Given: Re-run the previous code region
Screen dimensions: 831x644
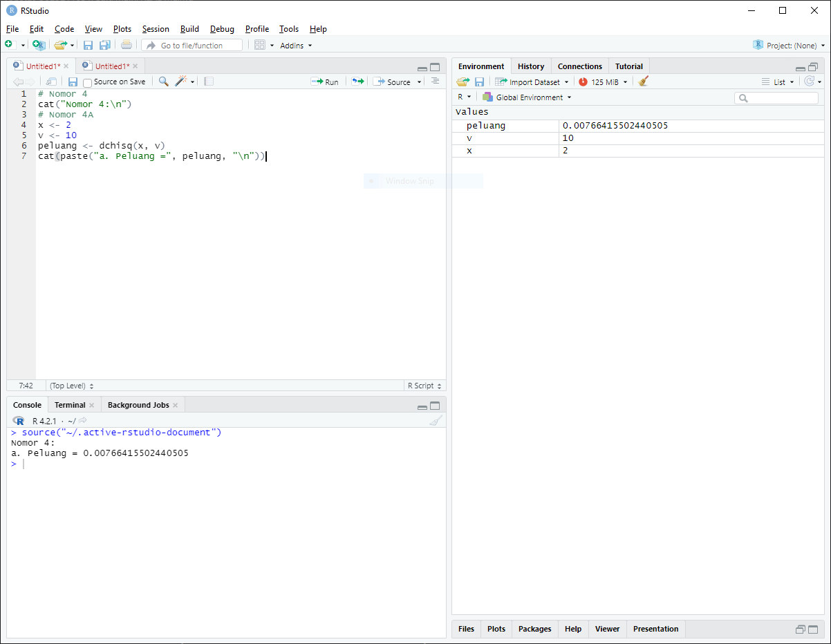Looking at the screenshot, I should pyautogui.click(x=357, y=81).
